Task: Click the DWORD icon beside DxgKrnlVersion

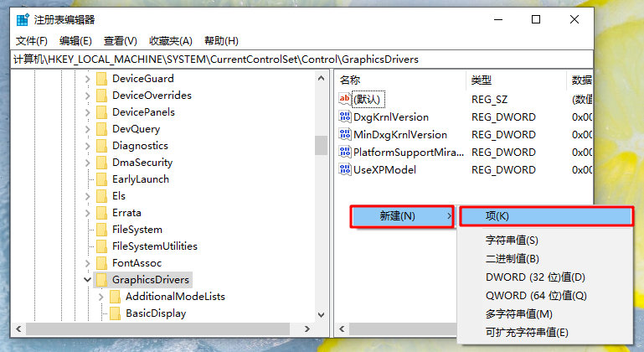Action: click(x=345, y=116)
